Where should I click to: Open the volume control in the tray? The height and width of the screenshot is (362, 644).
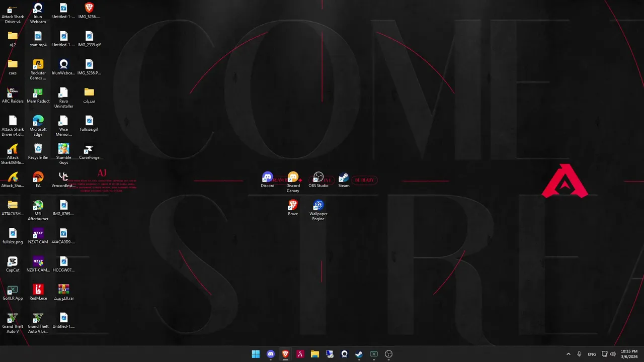point(613,354)
